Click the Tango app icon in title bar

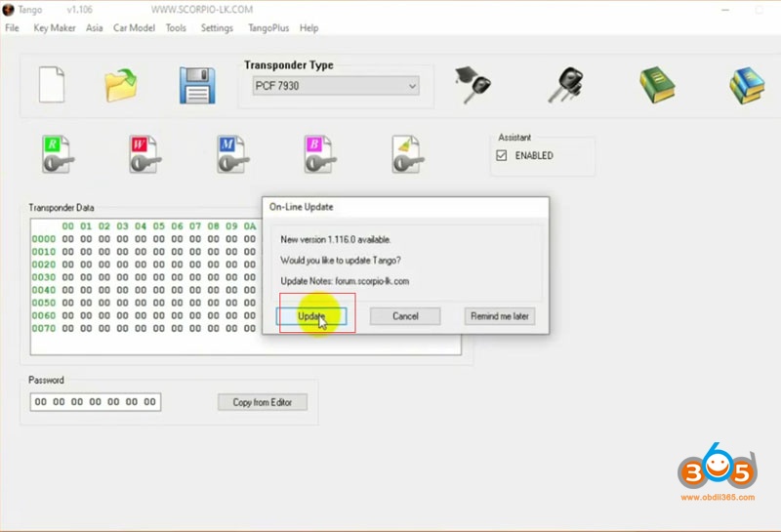pos(8,10)
